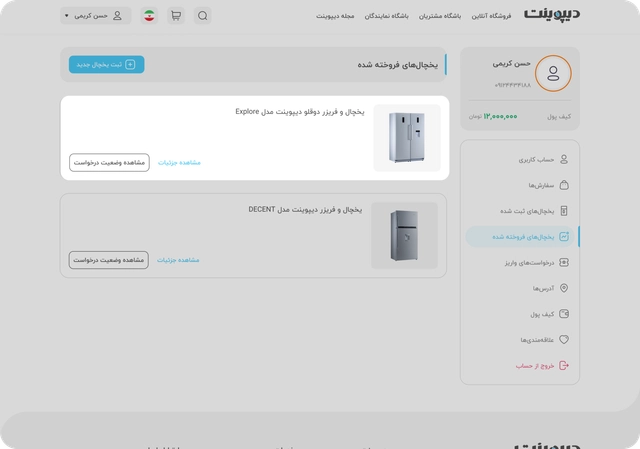Image resolution: width=640 pixels, height=449 pixels.
Task: Click the shopping bag icon for سفارش‌ها
Action: [564, 185]
